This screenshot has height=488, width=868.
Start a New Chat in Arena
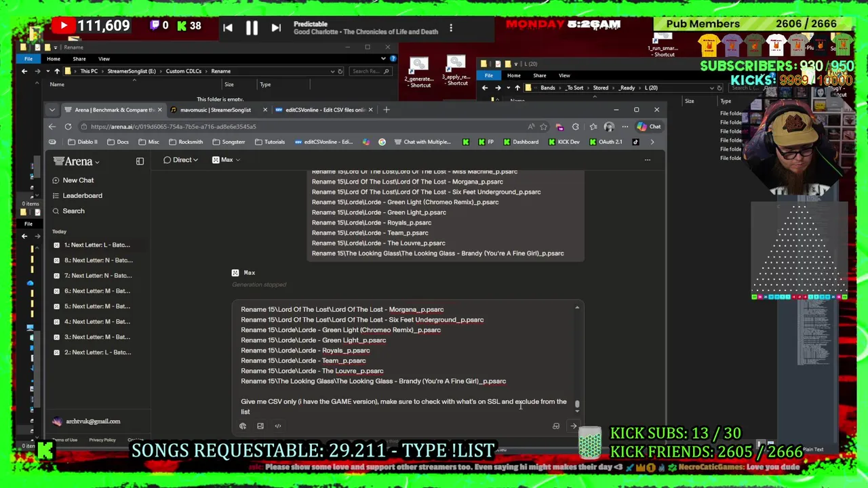click(x=73, y=180)
